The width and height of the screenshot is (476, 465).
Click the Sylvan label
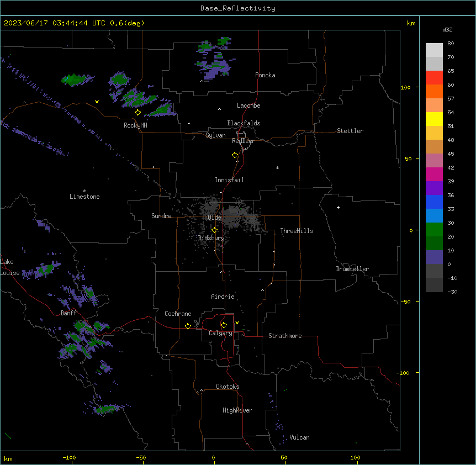click(x=215, y=135)
